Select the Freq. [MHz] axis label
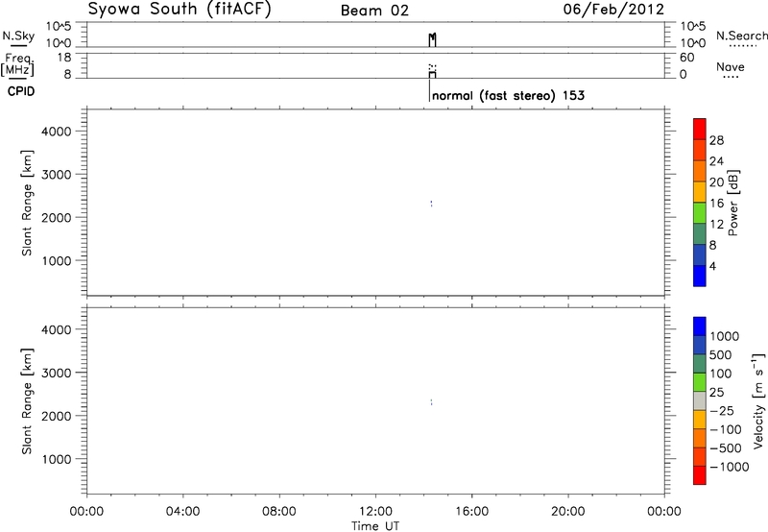Screen dimensions: 768x532 [17, 64]
